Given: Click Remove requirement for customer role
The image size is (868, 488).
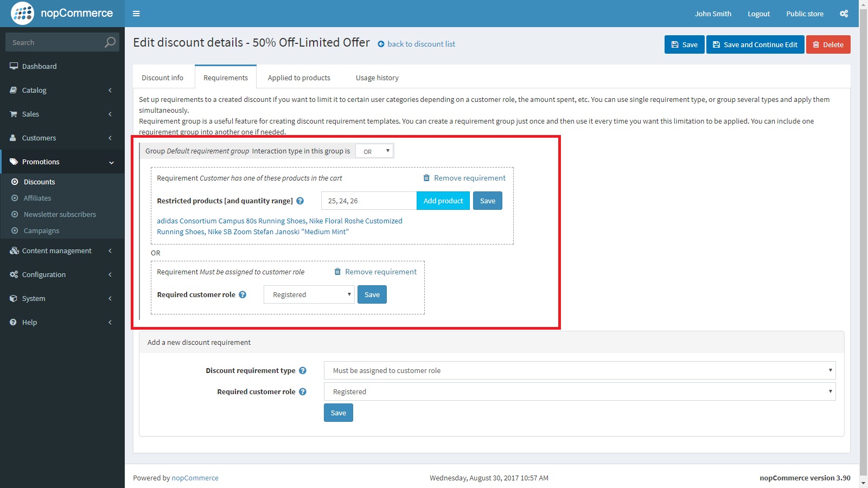Looking at the screenshot, I should tap(381, 272).
